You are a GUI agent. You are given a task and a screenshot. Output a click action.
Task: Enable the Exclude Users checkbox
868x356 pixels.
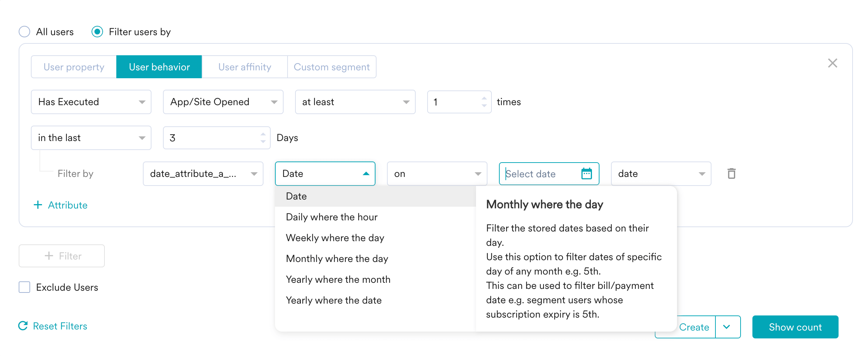[24, 287]
